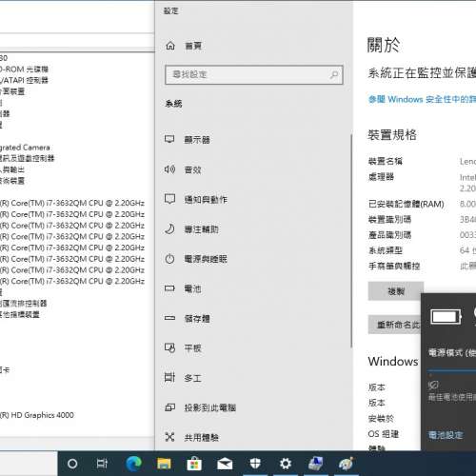Open the 顯示器 display settings
Viewport: 476px width, 476px height.
188,140
